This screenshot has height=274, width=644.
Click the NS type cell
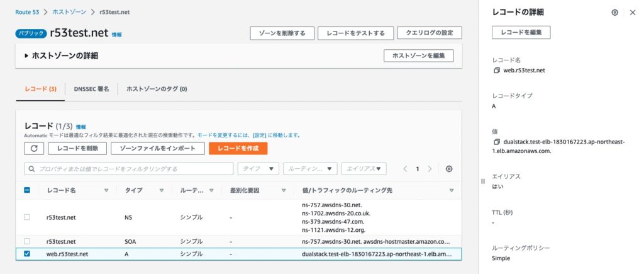click(128, 217)
